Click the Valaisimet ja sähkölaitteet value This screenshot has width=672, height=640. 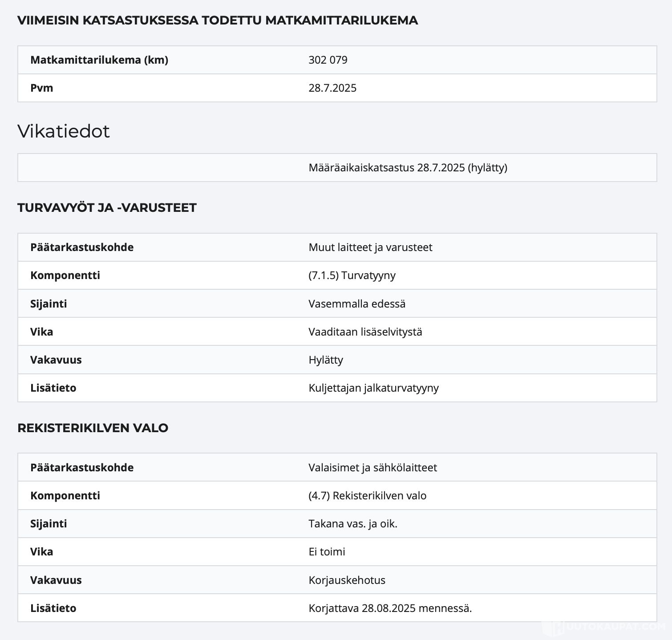click(x=372, y=467)
